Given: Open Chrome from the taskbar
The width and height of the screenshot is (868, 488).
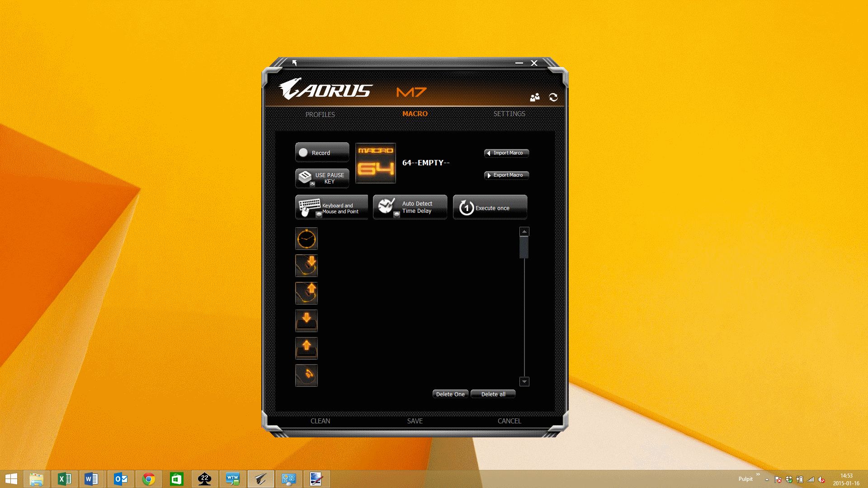Looking at the screenshot, I should click(148, 479).
